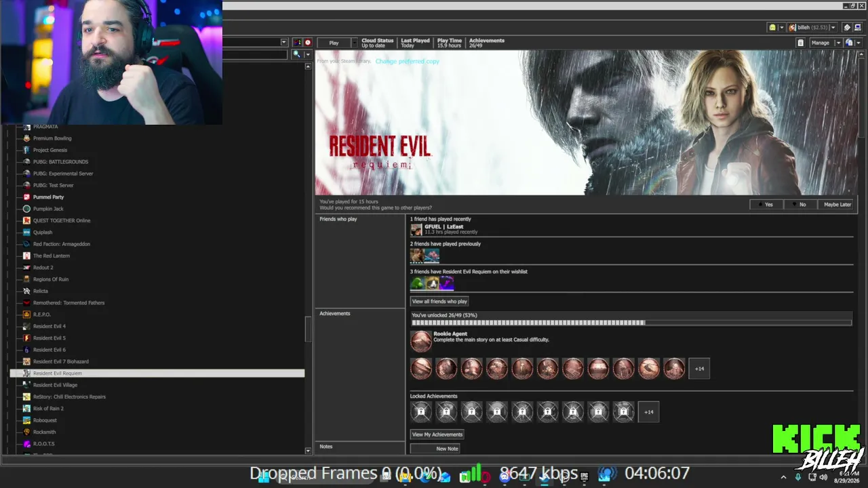868x488 pixels.
Task: Select Regions Of Ruin in library
Action: [51, 279]
